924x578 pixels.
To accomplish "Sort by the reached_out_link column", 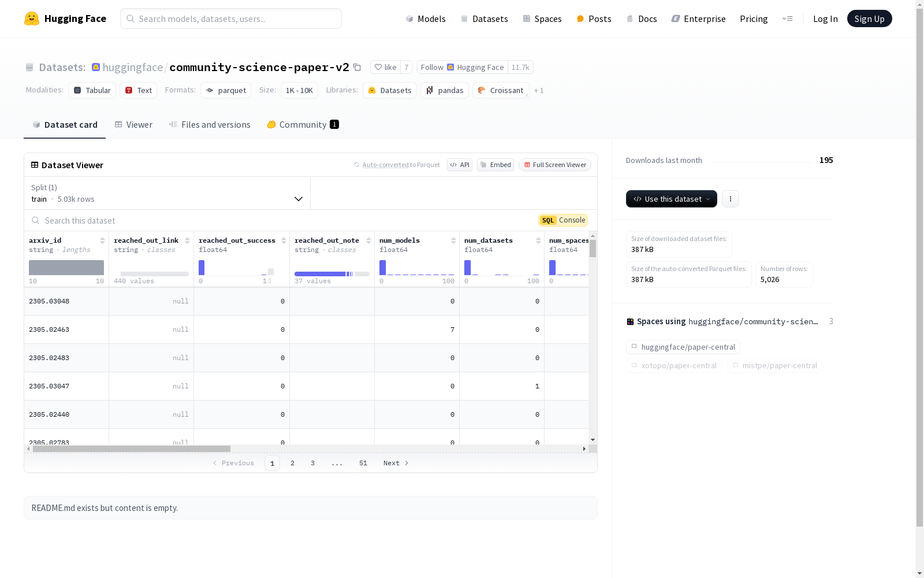I will 187,240.
